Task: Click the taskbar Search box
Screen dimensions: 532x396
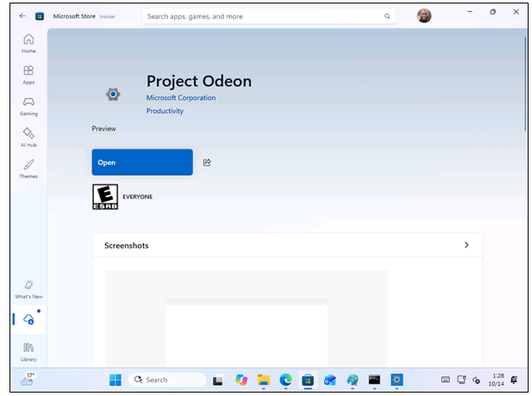Action: click(167, 380)
